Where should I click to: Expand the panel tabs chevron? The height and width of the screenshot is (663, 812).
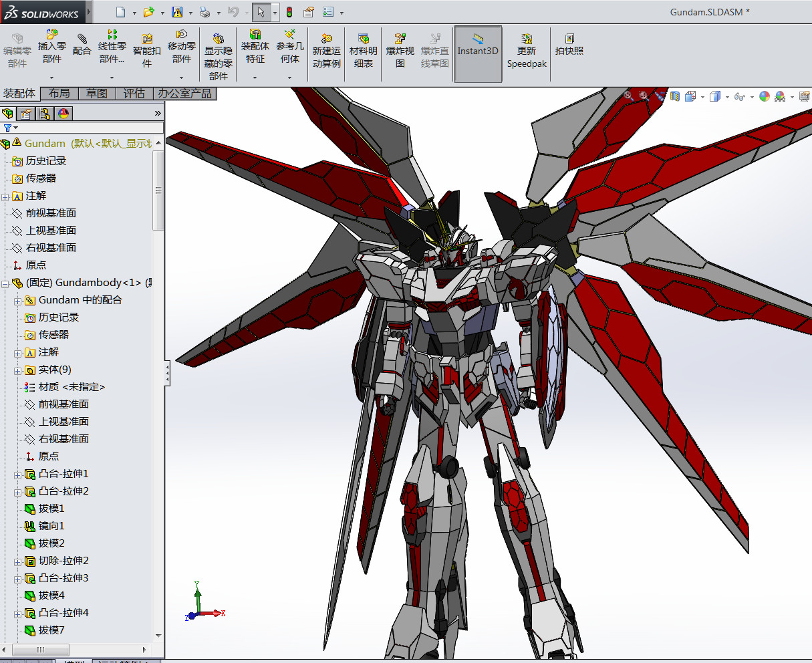[158, 113]
